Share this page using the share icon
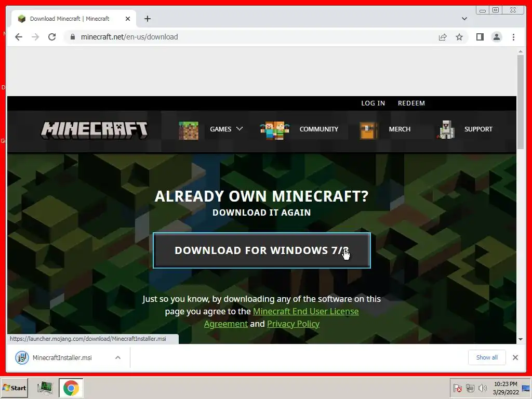This screenshot has height=399, width=532. (x=443, y=37)
